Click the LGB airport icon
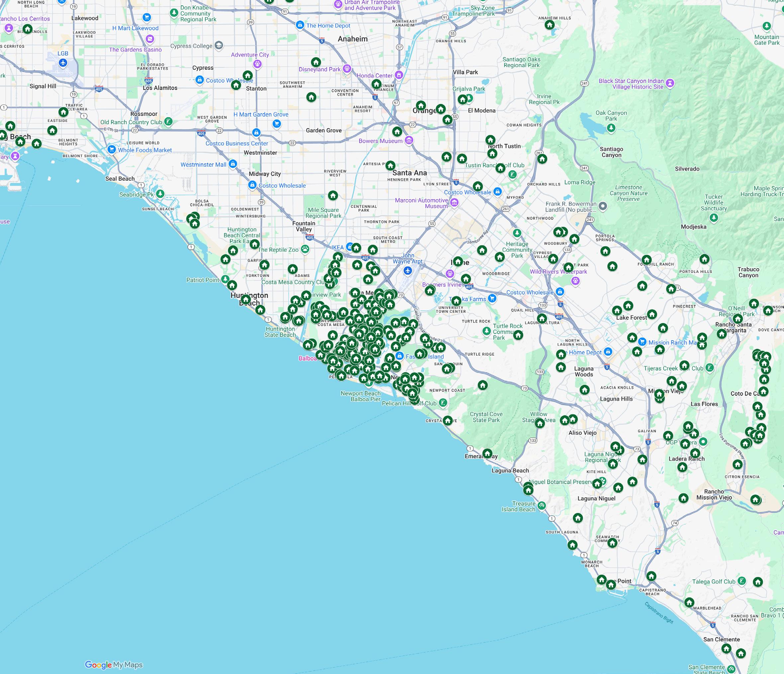Viewport: 784px width, 674px height. tap(63, 62)
